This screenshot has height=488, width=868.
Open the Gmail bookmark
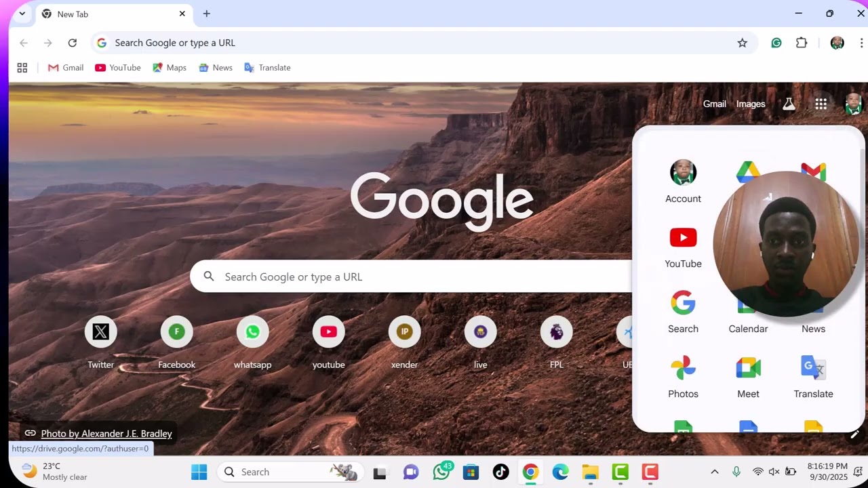click(x=66, y=68)
